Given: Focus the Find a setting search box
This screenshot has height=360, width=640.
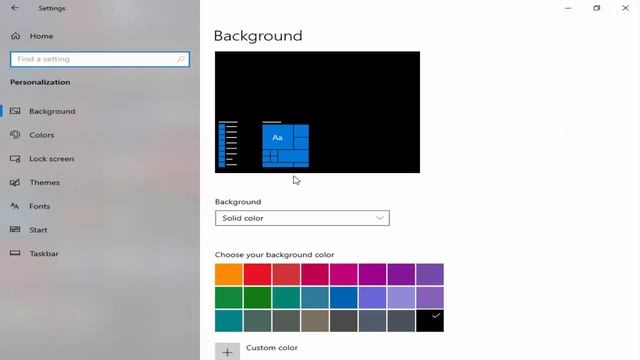Looking at the screenshot, I should pos(100,59).
